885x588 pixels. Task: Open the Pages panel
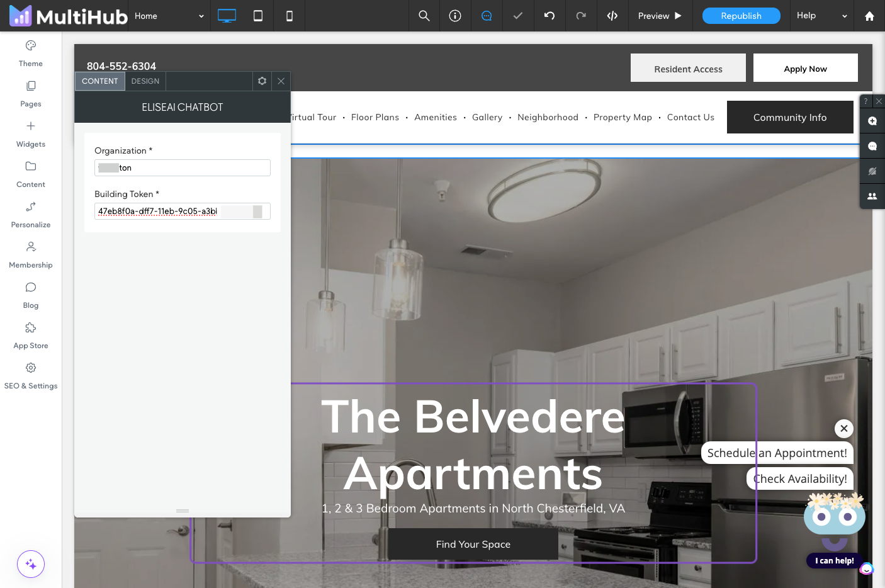(x=31, y=94)
